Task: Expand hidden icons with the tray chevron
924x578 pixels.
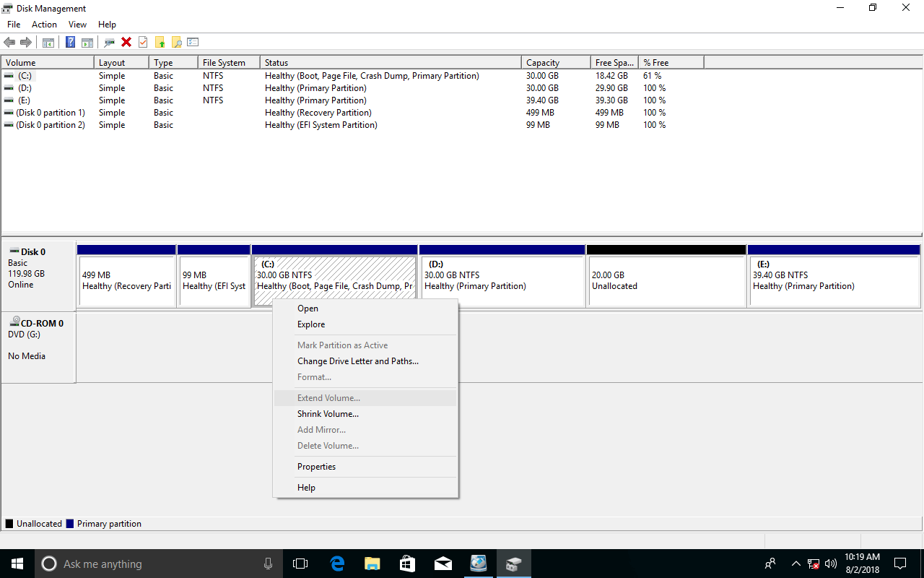Action: pos(795,564)
